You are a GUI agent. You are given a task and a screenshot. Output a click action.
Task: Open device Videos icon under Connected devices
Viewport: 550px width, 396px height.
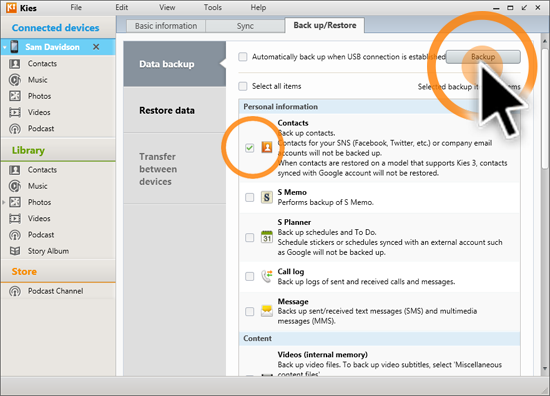(15, 112)
